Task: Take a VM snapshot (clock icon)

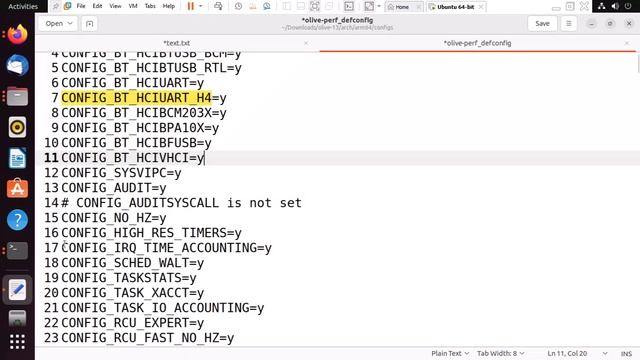Action: click(x=238, y=6)
